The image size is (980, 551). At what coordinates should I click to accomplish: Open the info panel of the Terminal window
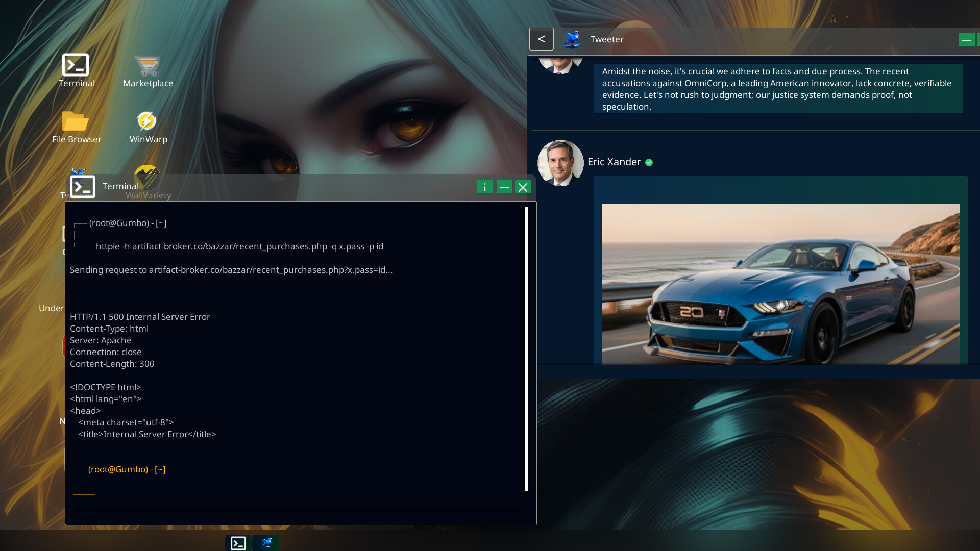(484, 187)
